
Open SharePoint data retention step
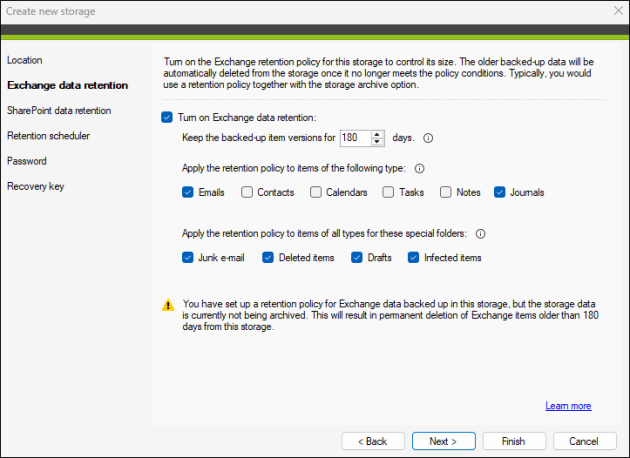click(59, 110)
